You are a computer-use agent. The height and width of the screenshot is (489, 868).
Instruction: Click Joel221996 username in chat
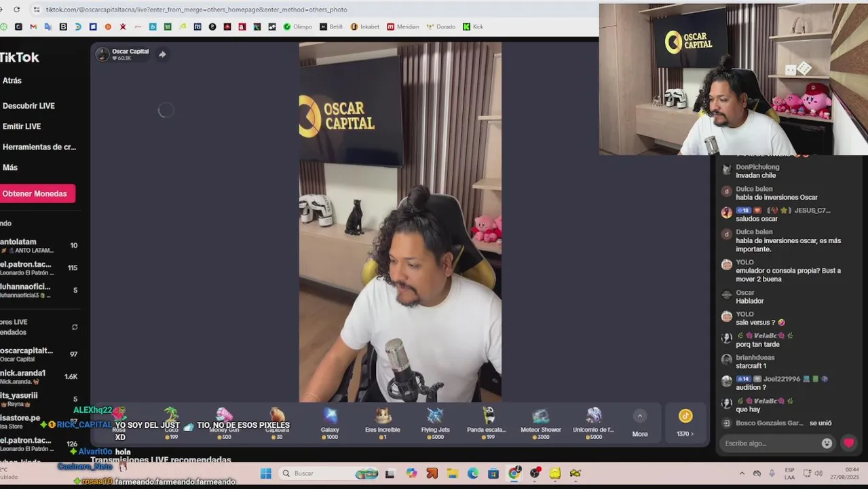click(782, 380)
